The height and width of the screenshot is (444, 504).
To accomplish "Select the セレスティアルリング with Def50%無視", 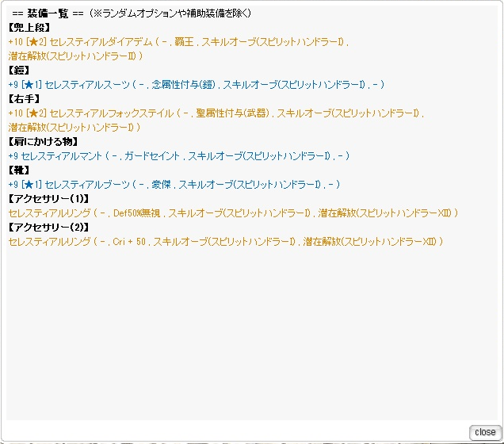I will click(49, 212).
